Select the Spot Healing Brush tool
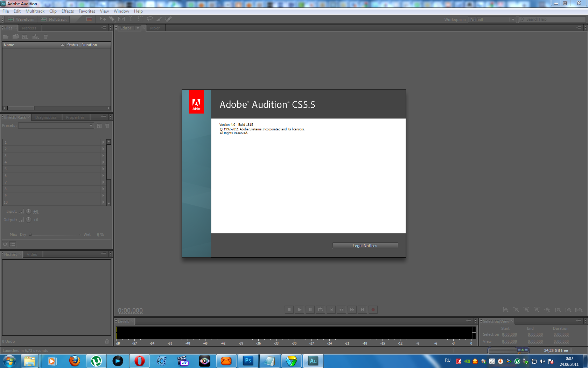 [x=169, y=19]
